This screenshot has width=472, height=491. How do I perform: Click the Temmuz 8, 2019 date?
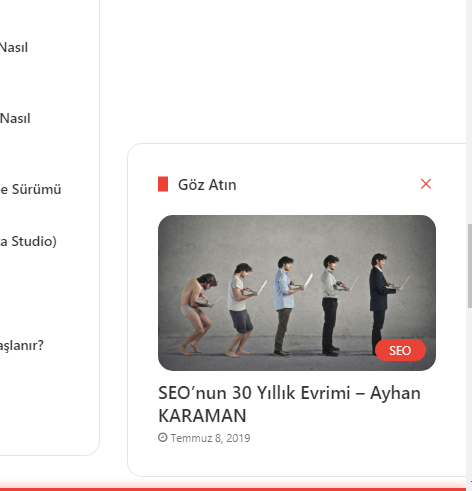click(x=210, y=438)
